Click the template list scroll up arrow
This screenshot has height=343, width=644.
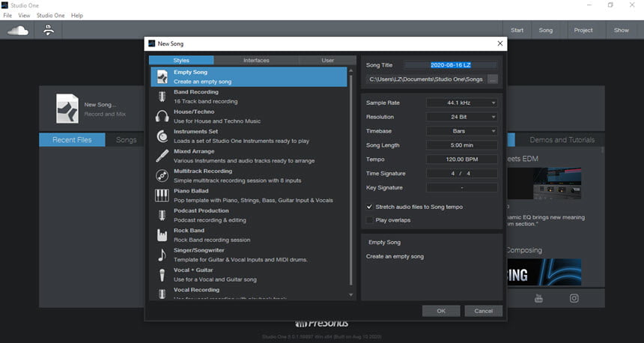[x=350, y=70]
